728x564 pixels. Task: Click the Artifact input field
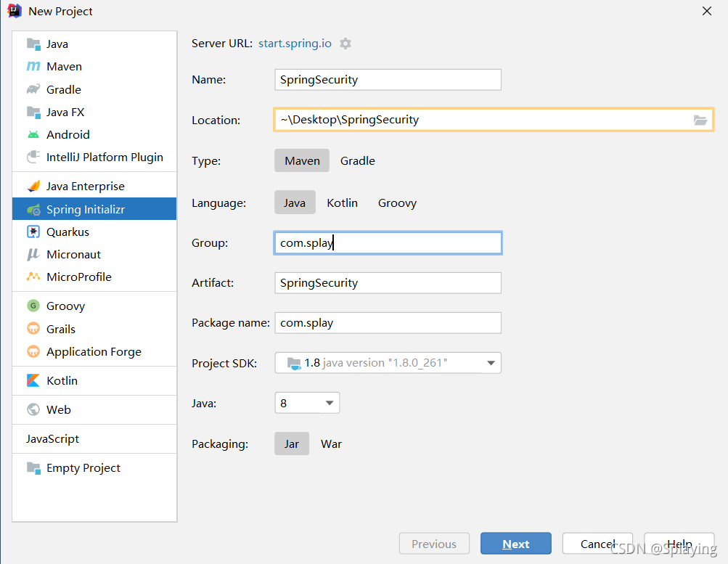[388, 282]
